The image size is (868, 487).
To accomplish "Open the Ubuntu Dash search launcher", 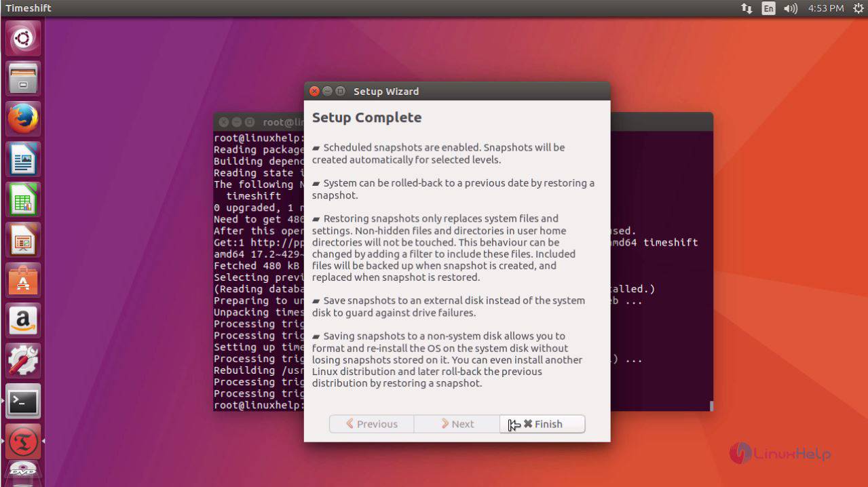I will (x=23, y=39).
